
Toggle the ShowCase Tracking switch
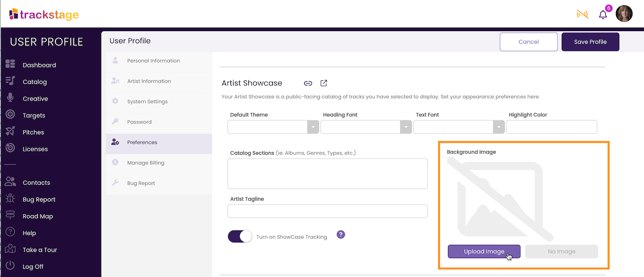[240, 237]
